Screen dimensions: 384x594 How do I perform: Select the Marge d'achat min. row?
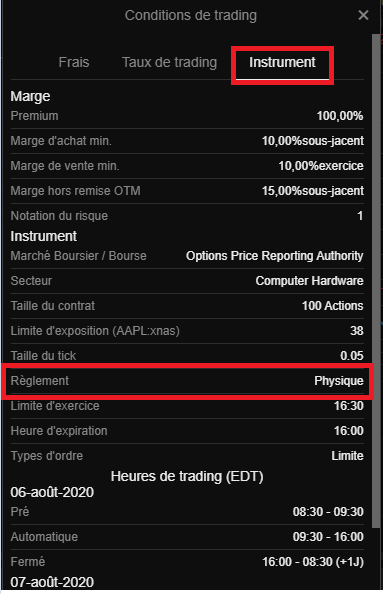click(187, 141)
